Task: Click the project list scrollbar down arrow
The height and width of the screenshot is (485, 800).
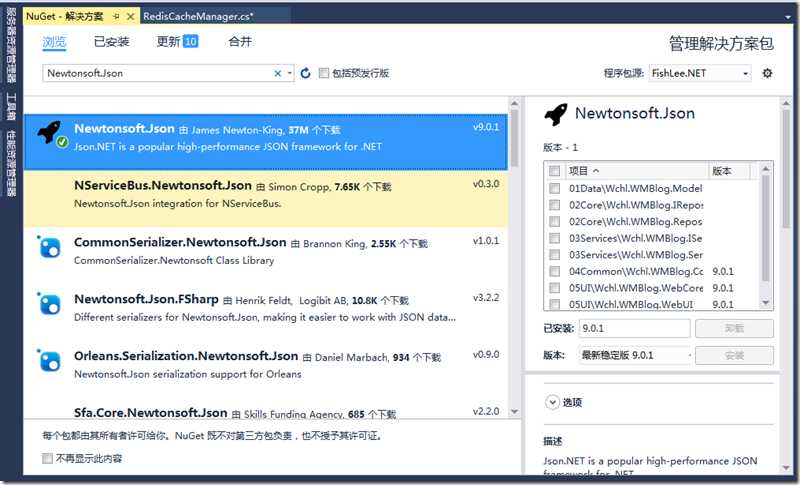Action: pos(765,303)
